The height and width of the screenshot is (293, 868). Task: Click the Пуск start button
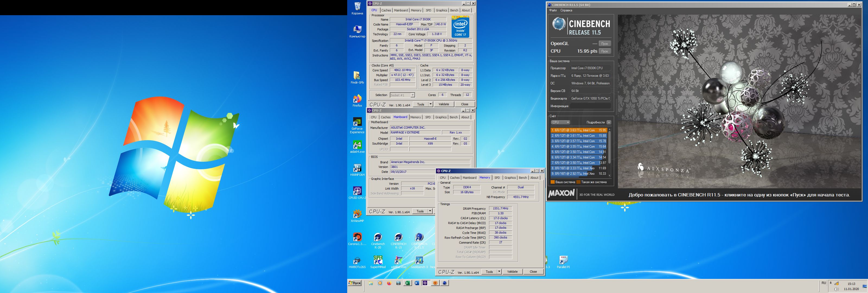[355, 283]
